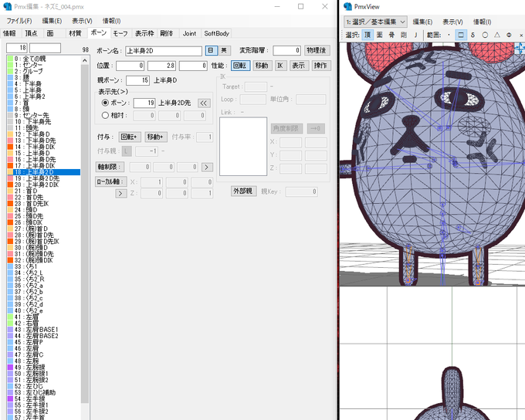Toggle vertex (頂) selection in PmxView

(x=367, y=35)
